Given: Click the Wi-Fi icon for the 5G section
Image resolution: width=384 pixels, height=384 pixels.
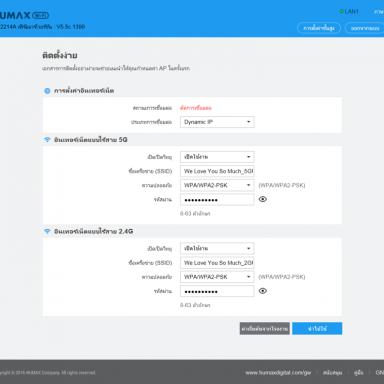Looking at the screenshot, I should click(x=47, y=140).
